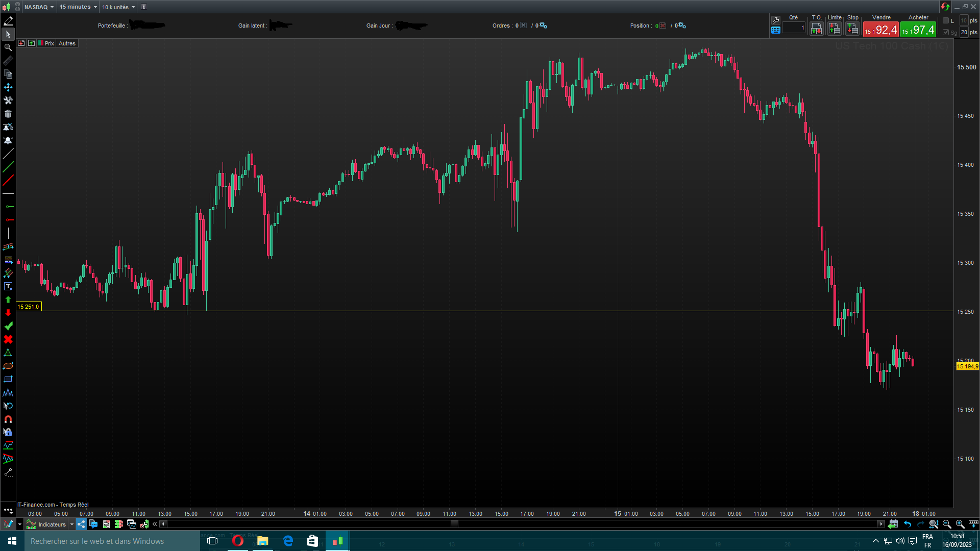
Task: Select the text annotation tool
Action: [x=8, y=286]
